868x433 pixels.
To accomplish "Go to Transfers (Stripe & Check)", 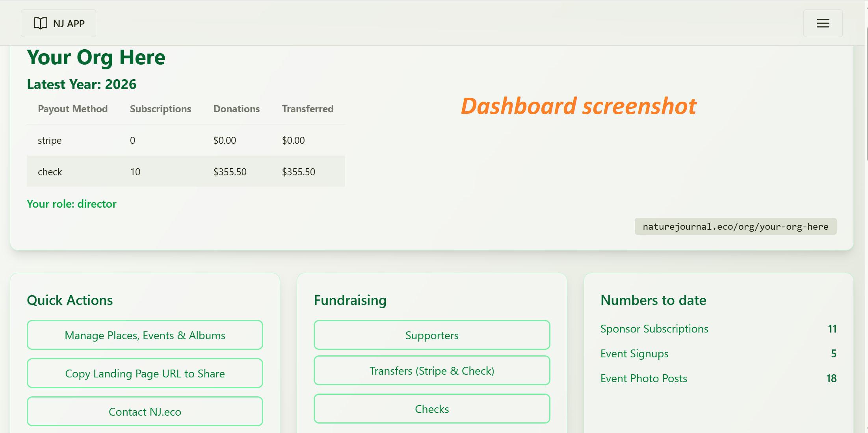I will [x=431, y=370].
